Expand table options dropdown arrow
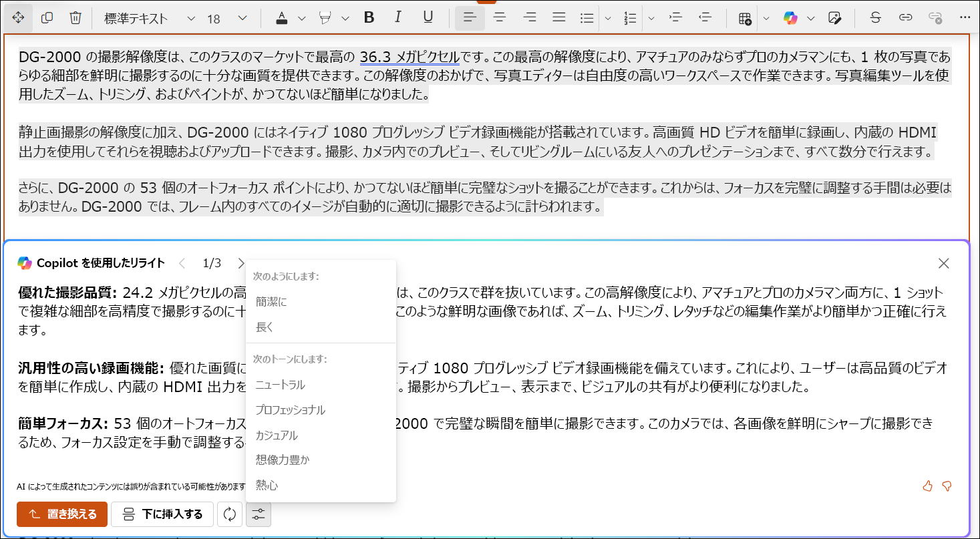Viewport: 980px width, 539px height. tap(767, 18)
